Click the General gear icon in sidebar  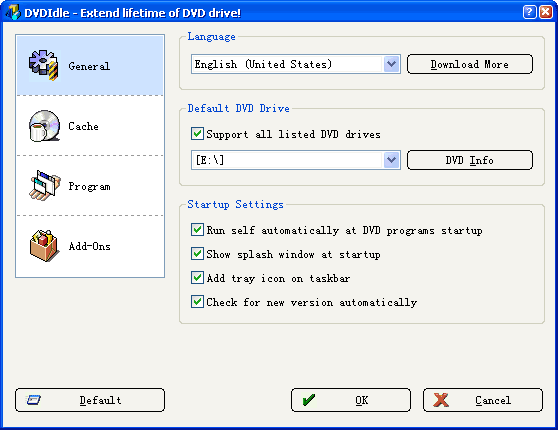[43, 65]
